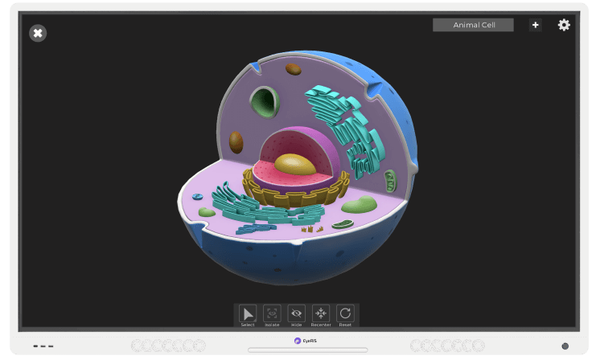Click the yellow nucleolus in the nucleus
The height and width of the screenshot is (364, 596).
tap(295, 163)
